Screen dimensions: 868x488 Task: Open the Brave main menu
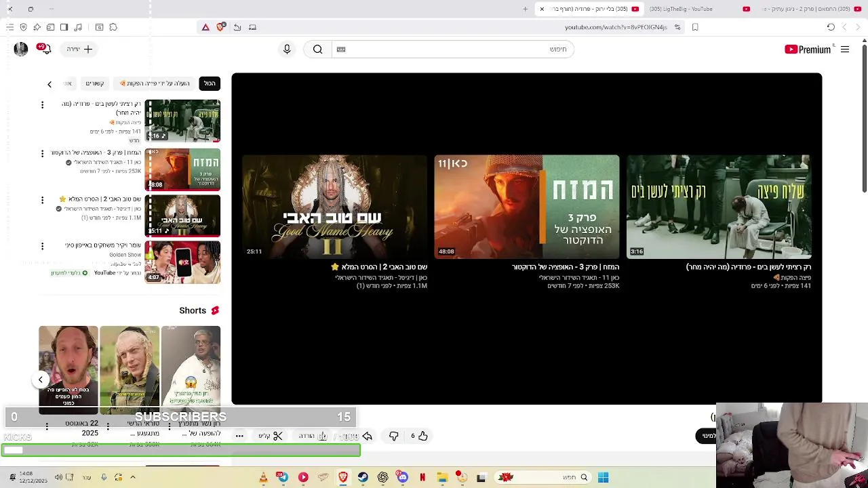click(9, 27)
